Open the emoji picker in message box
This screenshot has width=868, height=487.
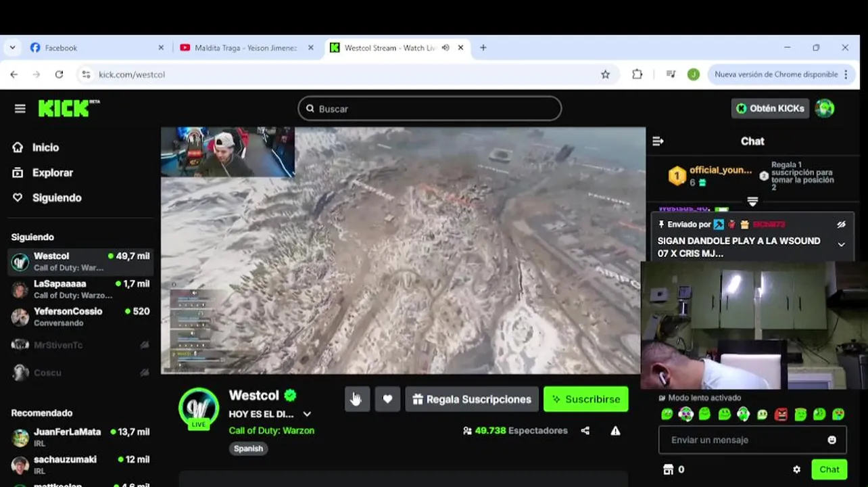click(832, 440)
